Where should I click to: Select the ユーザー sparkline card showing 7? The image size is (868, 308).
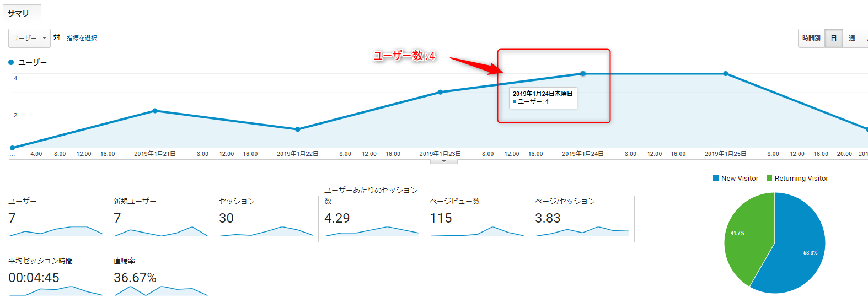click(56, 219)
